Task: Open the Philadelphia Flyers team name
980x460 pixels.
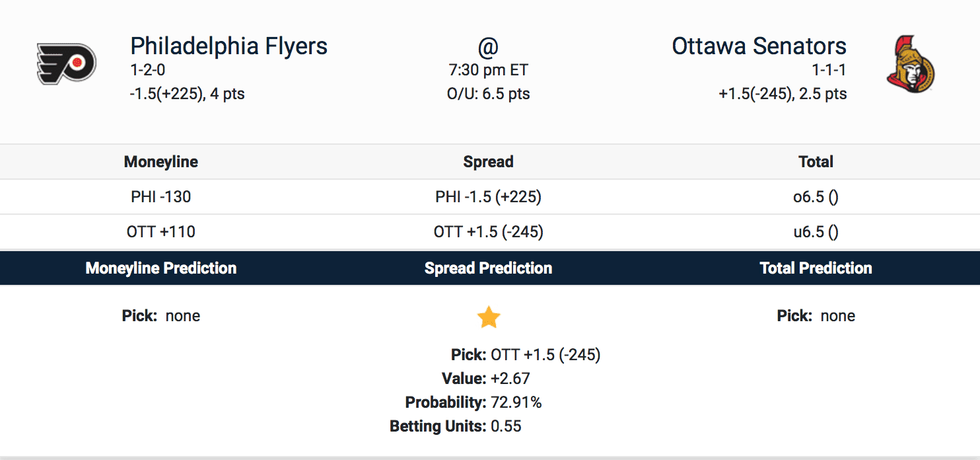Action: click(228, 46)
